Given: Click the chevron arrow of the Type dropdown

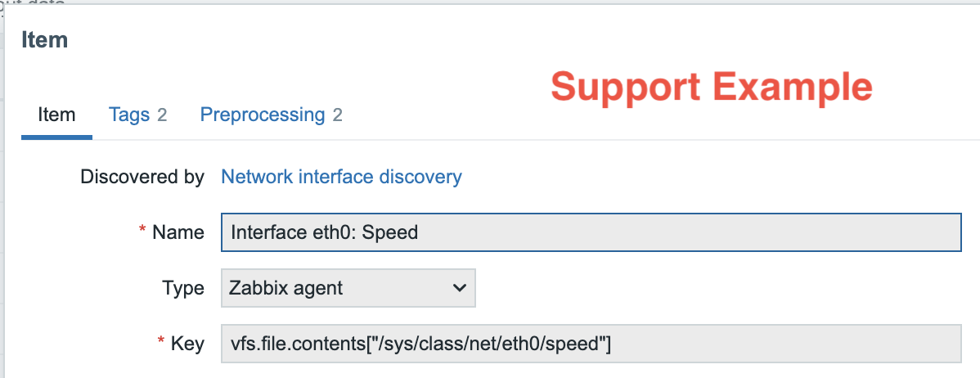Looking at the screenshot, I should coord(458,288).
